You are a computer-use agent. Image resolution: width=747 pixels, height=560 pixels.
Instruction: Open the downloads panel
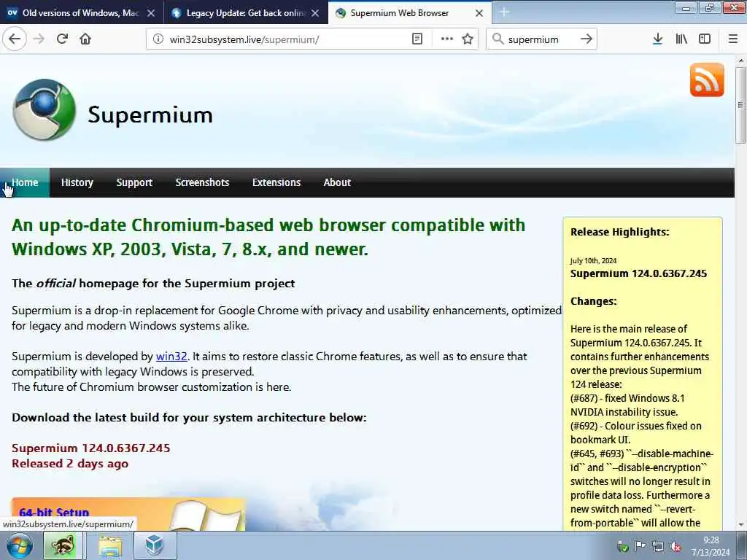coord(657,39)
